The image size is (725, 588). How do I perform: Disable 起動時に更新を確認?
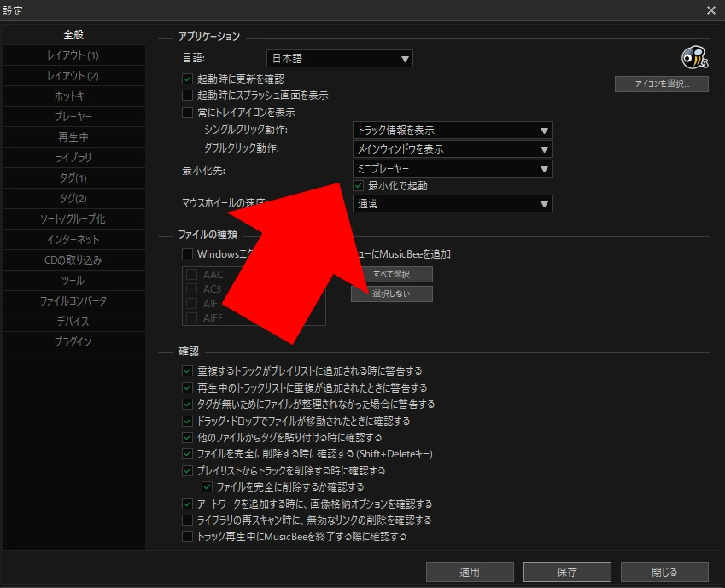coord(185,77)
